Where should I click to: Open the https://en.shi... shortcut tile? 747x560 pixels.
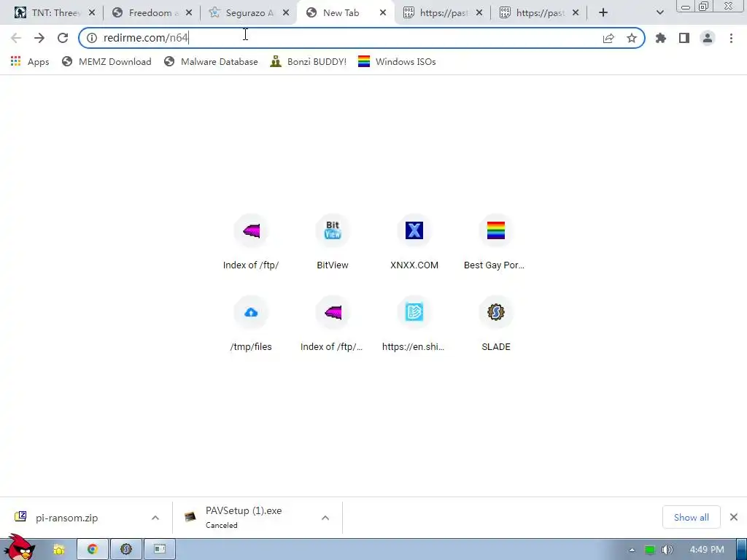pyautogui.click(x=414, y=324)
